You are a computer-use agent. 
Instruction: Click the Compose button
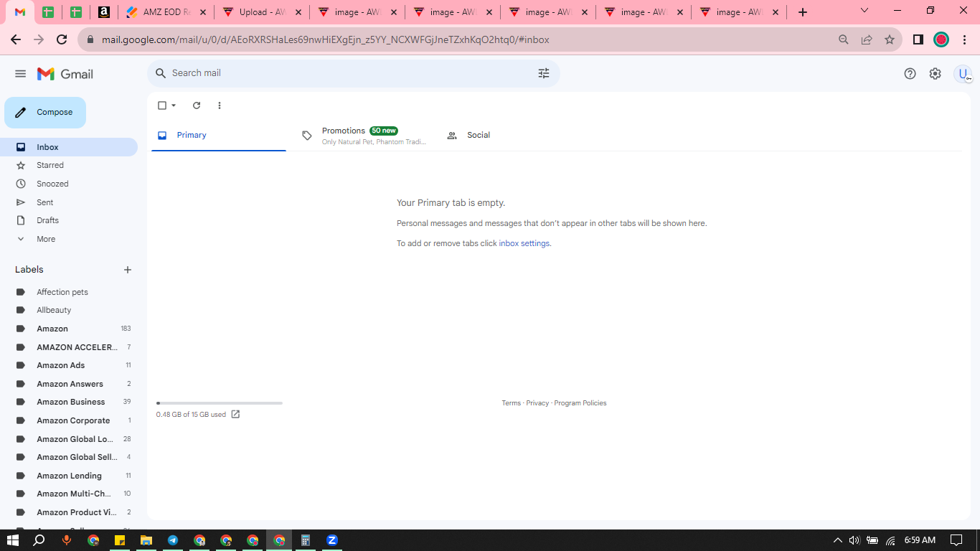(x=45, y=113)
